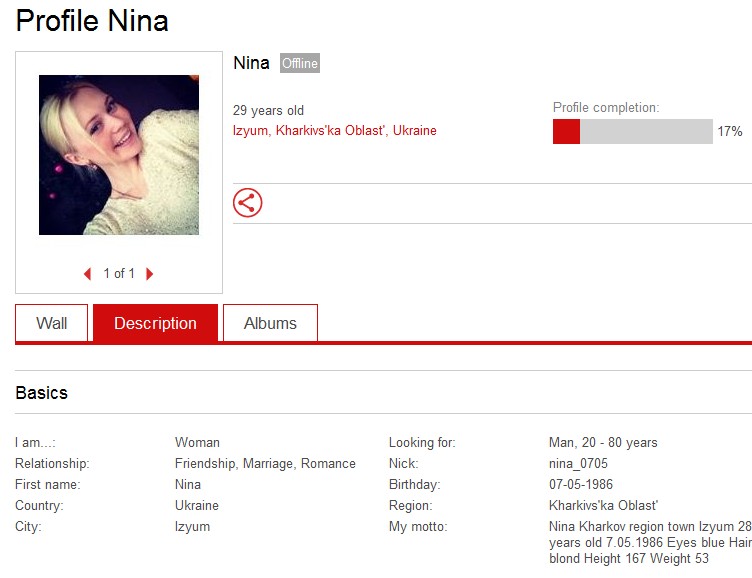
Task: Click the City value 'Izyum'
Action: (x=192, y=527)
